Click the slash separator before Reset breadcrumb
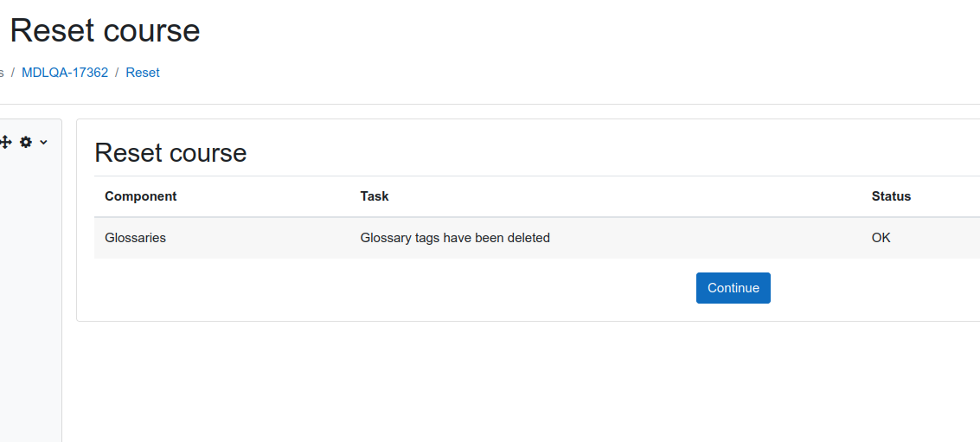The height and width of the screenshot is (442, 980). (117, 73)
